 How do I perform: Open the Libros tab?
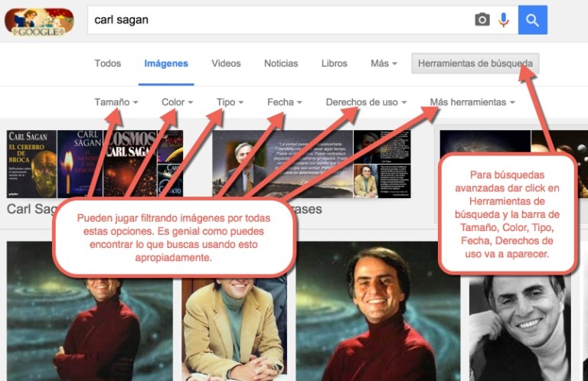335,63
